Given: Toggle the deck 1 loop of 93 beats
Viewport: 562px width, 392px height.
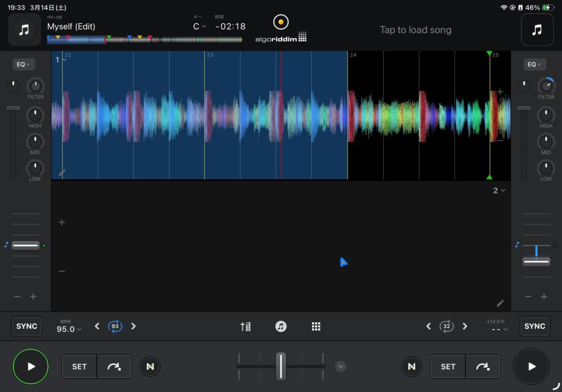Looking at the screenshot, I should tap(115, 326).
